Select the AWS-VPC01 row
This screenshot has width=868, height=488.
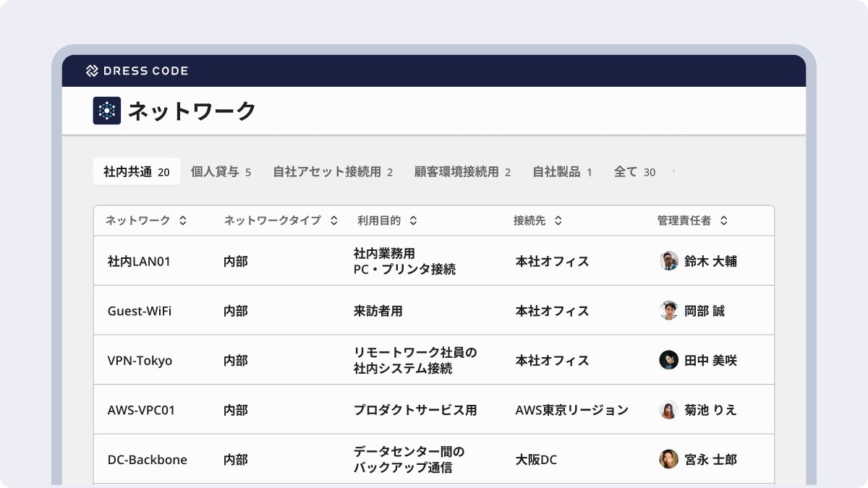point(141,410)
